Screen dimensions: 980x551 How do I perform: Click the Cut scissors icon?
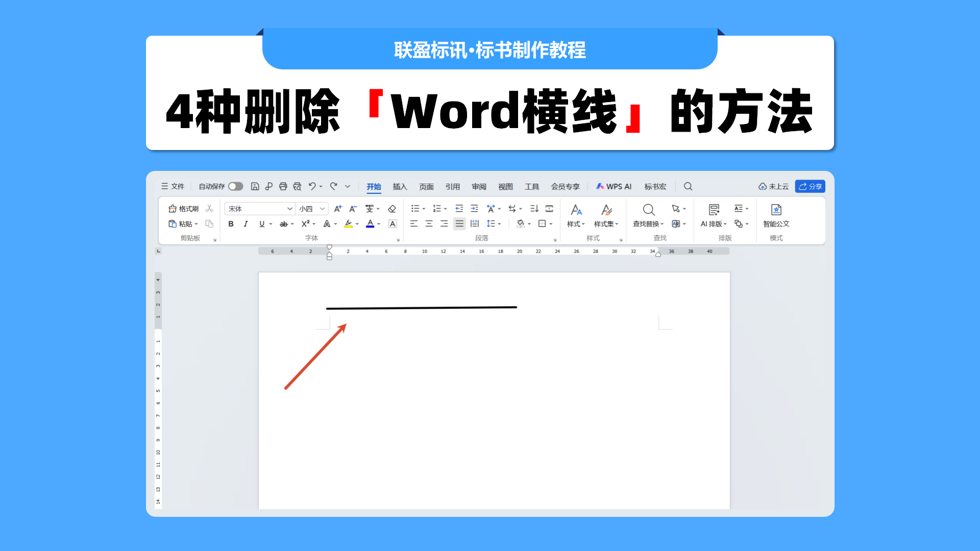point(209,209)
